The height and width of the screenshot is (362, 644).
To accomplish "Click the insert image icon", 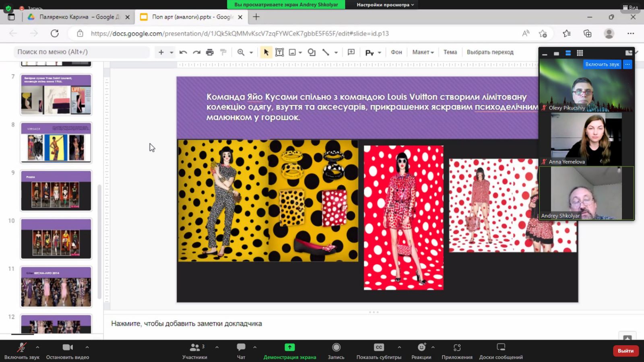I will [x=293, y=52].
